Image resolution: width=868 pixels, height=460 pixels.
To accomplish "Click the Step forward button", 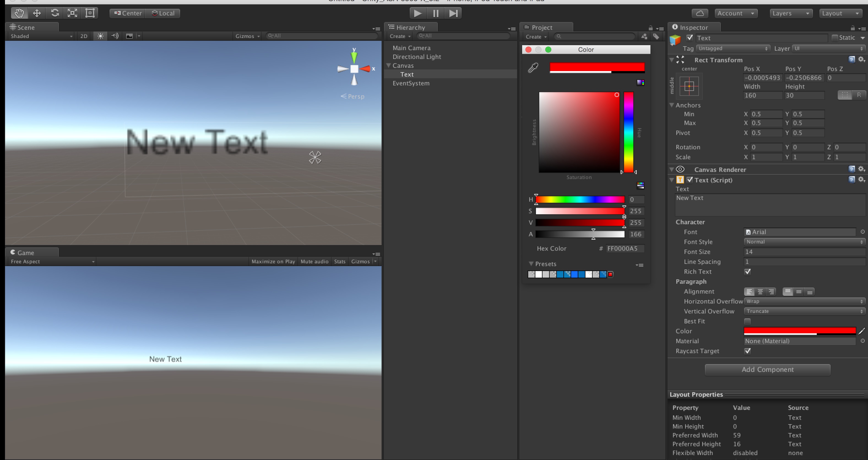I will (x=453, y=13).
